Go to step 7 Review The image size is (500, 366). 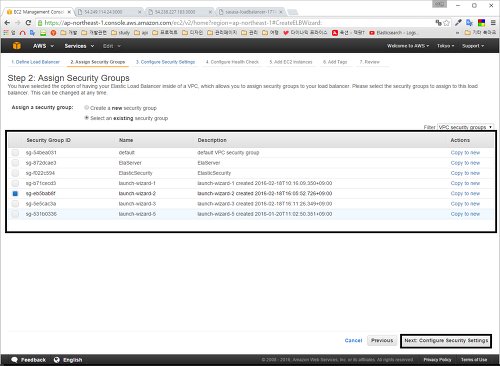[x=370, y=62]
